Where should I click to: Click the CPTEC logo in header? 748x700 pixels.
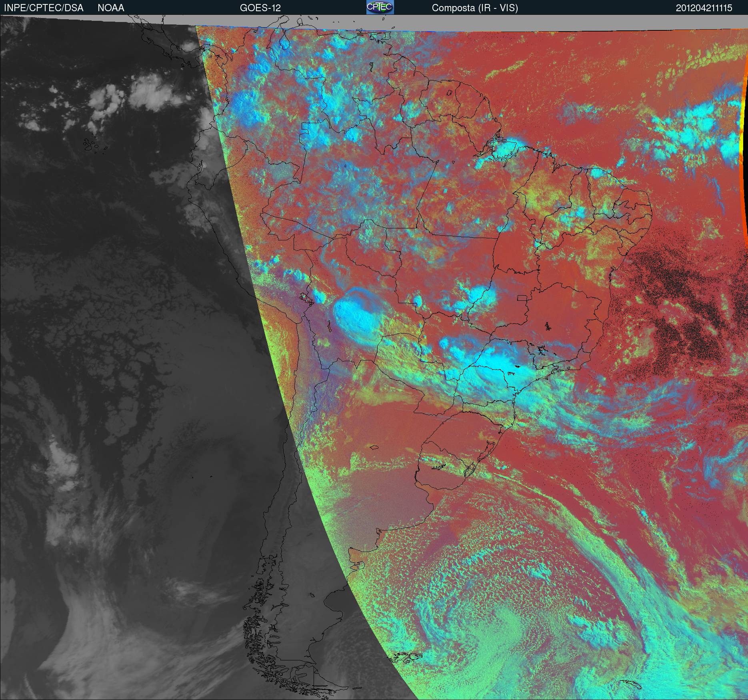(x=380, y=7)
